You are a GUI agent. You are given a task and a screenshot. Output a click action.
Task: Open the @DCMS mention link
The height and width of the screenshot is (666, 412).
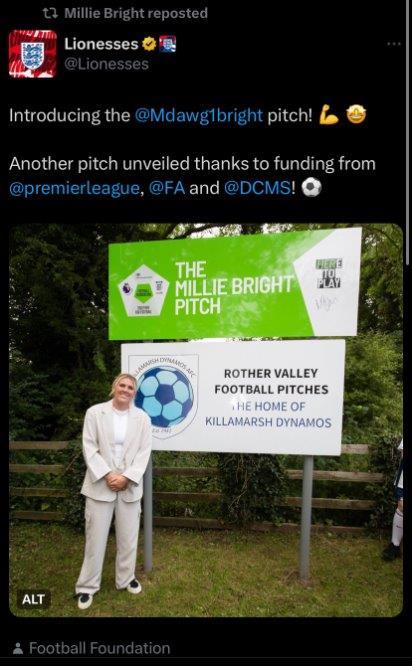coord(257,188)
